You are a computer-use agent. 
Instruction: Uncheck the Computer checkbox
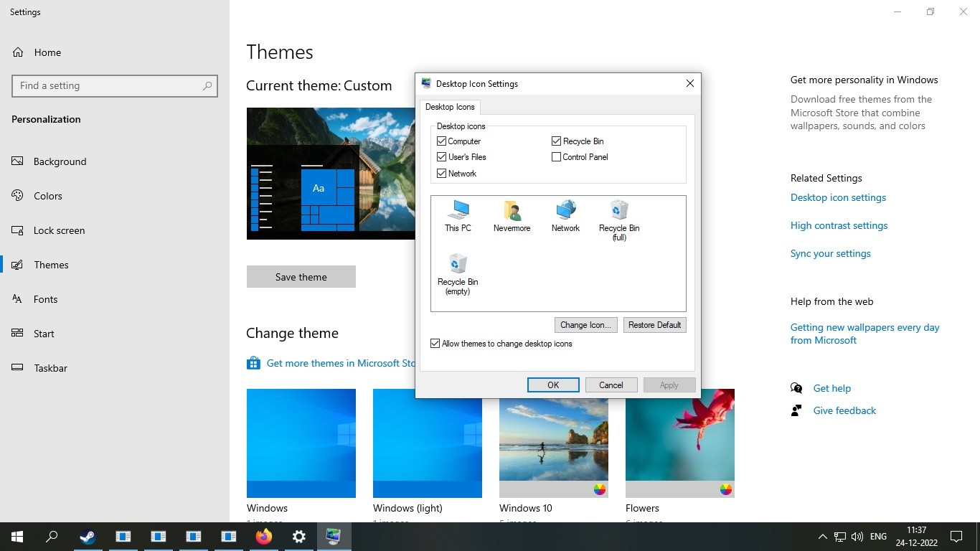(x=442, y=141)
